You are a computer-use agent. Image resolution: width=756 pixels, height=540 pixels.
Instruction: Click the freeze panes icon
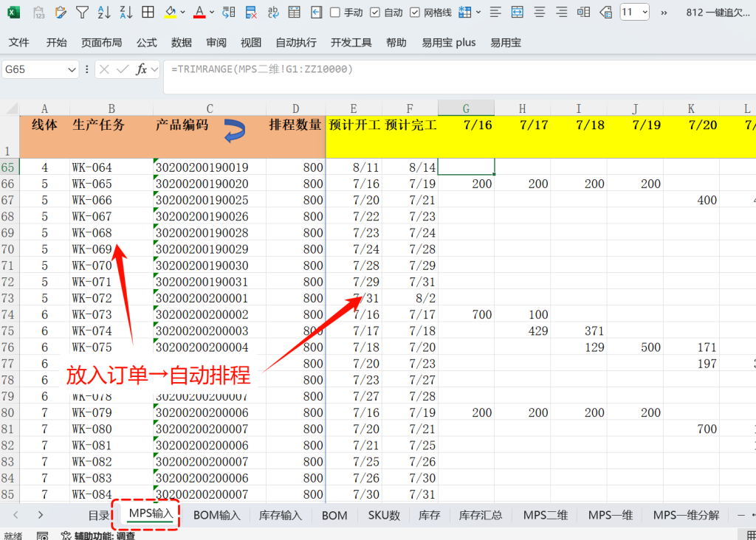(465, 13)
